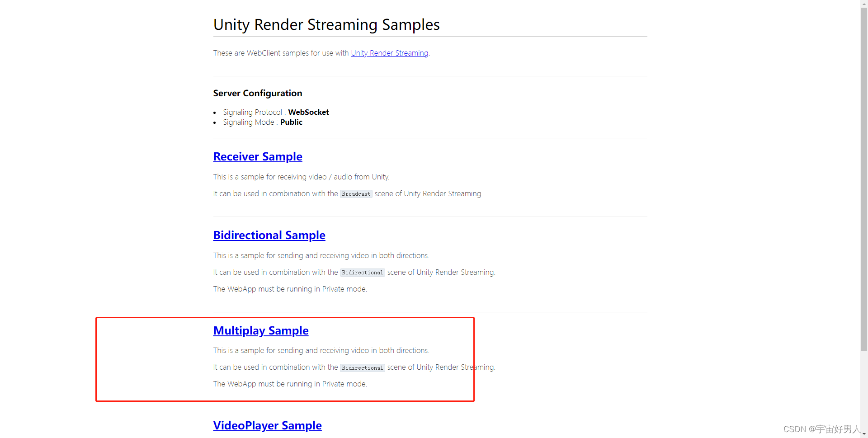The height and width of the screenshot is (438, 868).
Task: Click the scrollbar up arrow
Action: 864,4
